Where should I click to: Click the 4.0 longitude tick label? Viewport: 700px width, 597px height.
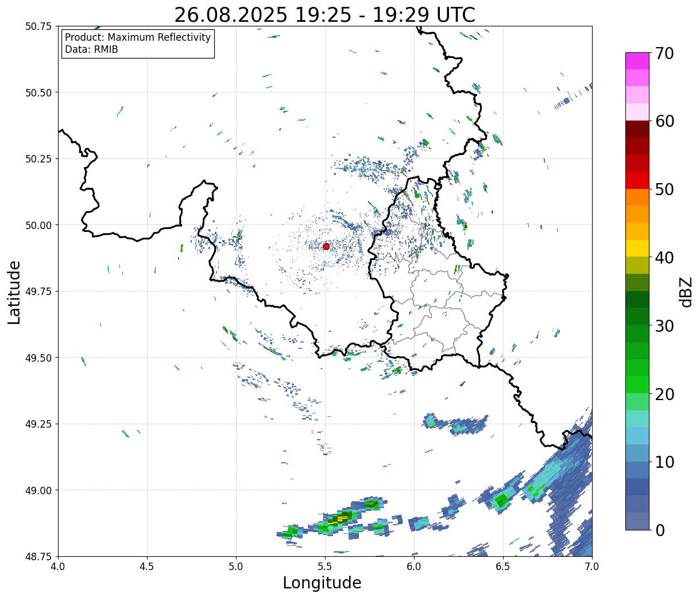point(58,567)
